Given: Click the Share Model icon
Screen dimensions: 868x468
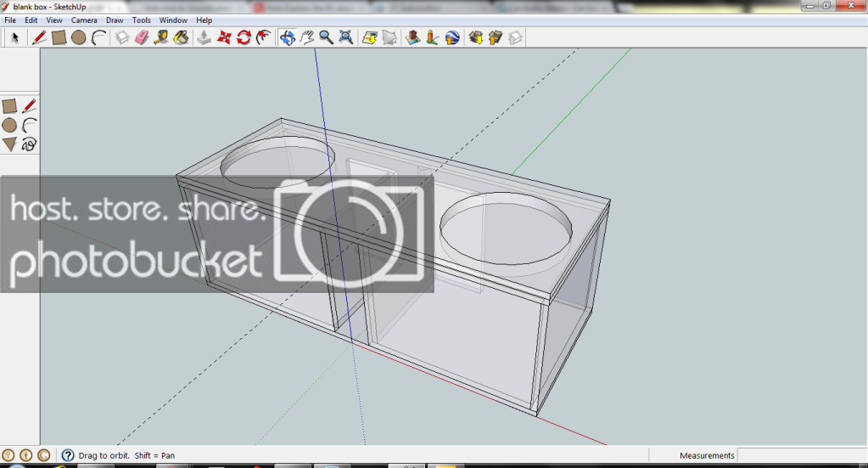Looking at the screenshot, I should pyautogui.click(x=496, y=37).
